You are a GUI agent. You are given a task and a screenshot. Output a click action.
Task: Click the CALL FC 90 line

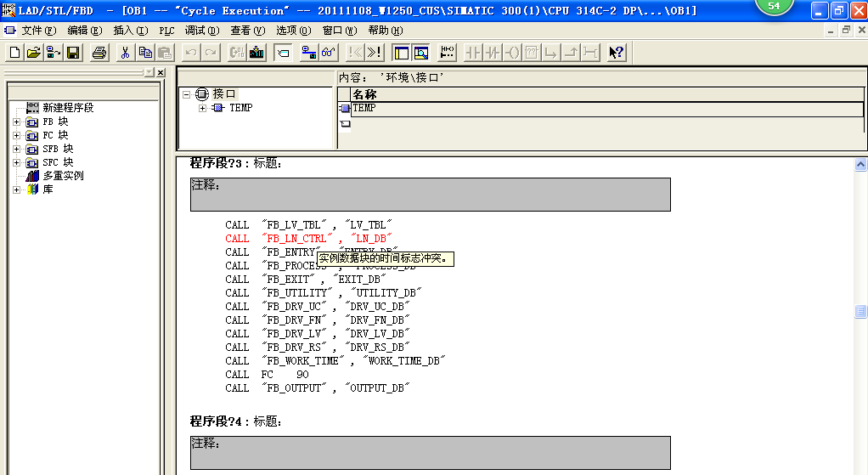[267, 374]
